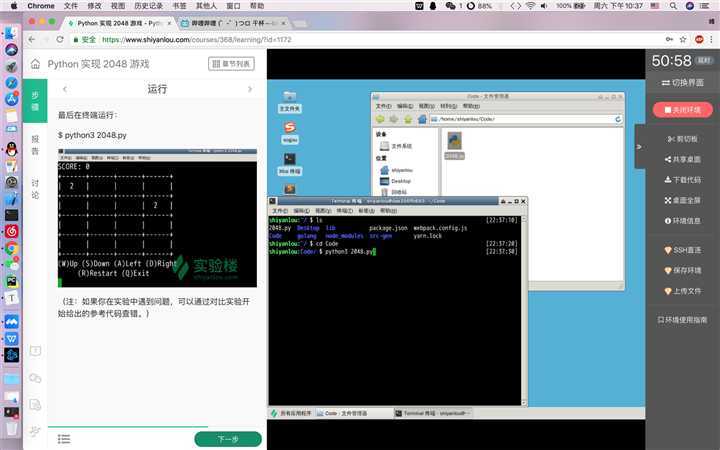Select the 讨论 discussion sidebar tab
Viewport: 720px width, 450px height.
pyautogui.click(x=35, y=189)
